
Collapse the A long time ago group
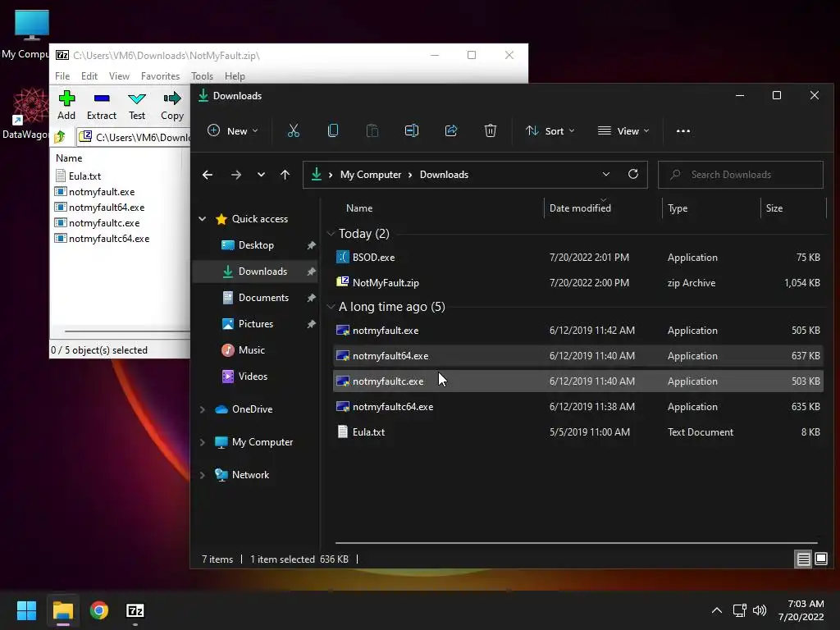331,307
